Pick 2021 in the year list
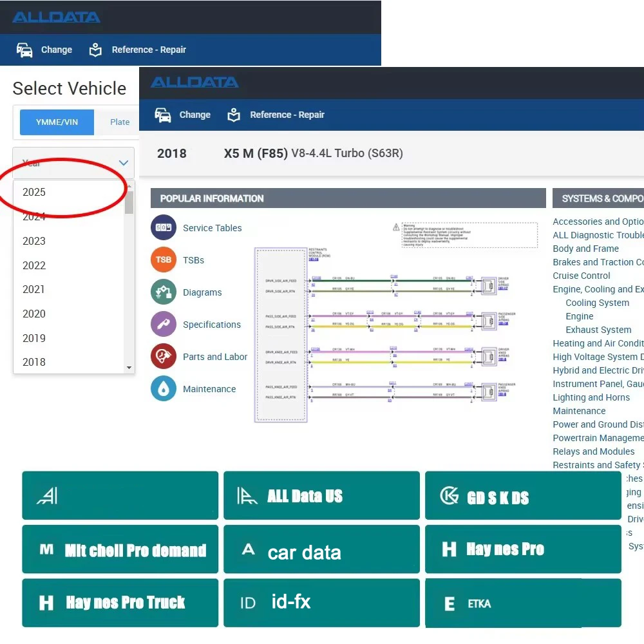This screenshot has width=644, height=644. [x=34, y=289]
